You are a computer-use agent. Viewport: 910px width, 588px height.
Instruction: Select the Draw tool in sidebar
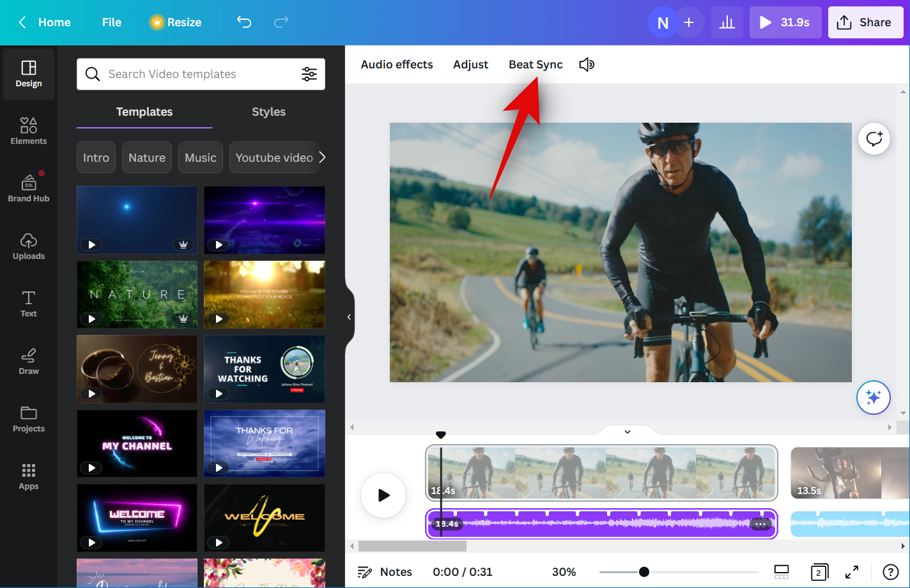tap(29, 361)
